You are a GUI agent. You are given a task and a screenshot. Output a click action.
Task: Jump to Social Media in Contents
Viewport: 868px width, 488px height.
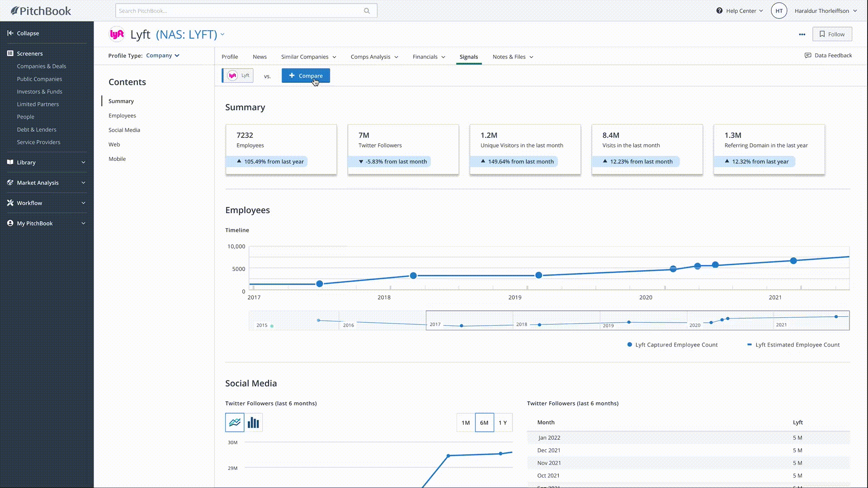click(124, 130)
